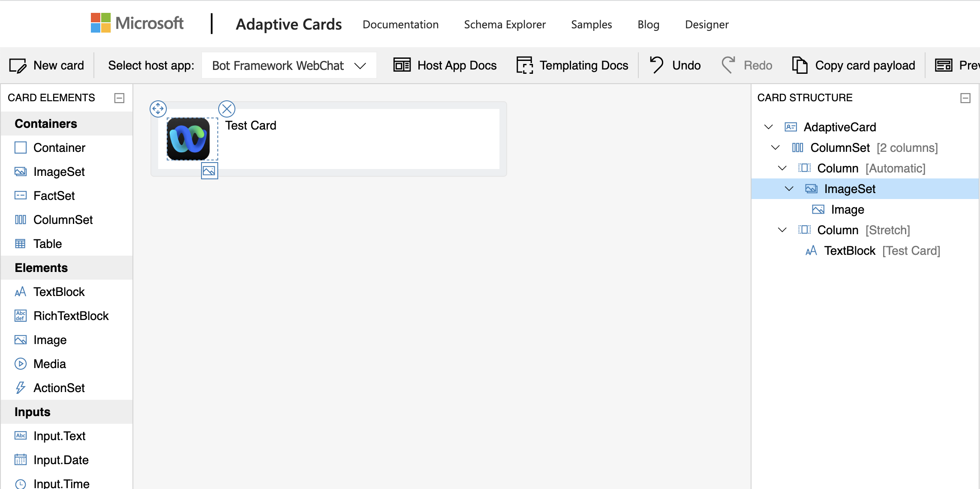Open Templating Docs from toolbar
The height and width of the screenshot is (489, 980).
tap(572, 65)
